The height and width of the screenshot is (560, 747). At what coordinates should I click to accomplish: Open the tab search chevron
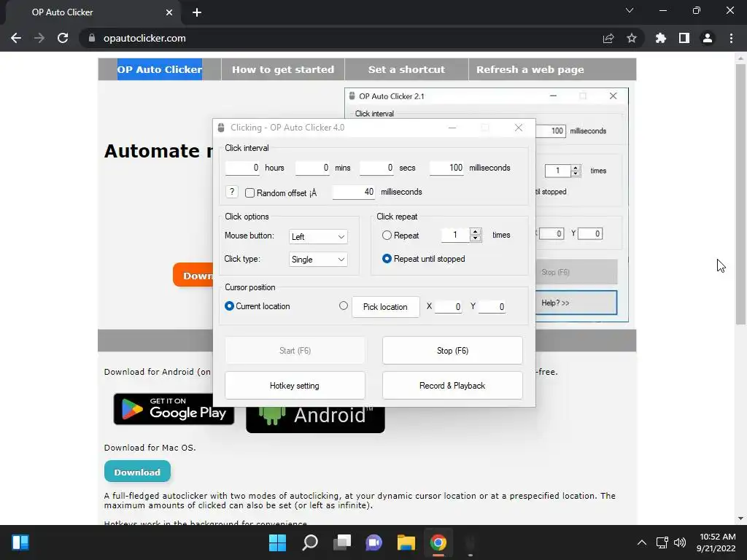pos(630,10)
